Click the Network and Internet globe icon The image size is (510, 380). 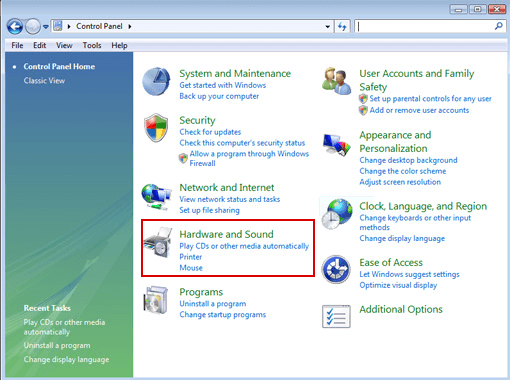156,197
